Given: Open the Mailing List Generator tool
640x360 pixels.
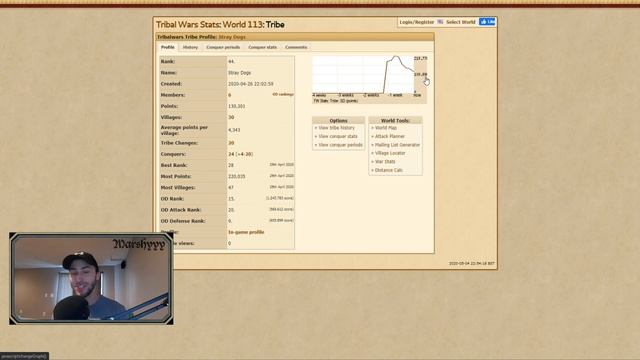Looking at the screenshot, I should 397,145.
